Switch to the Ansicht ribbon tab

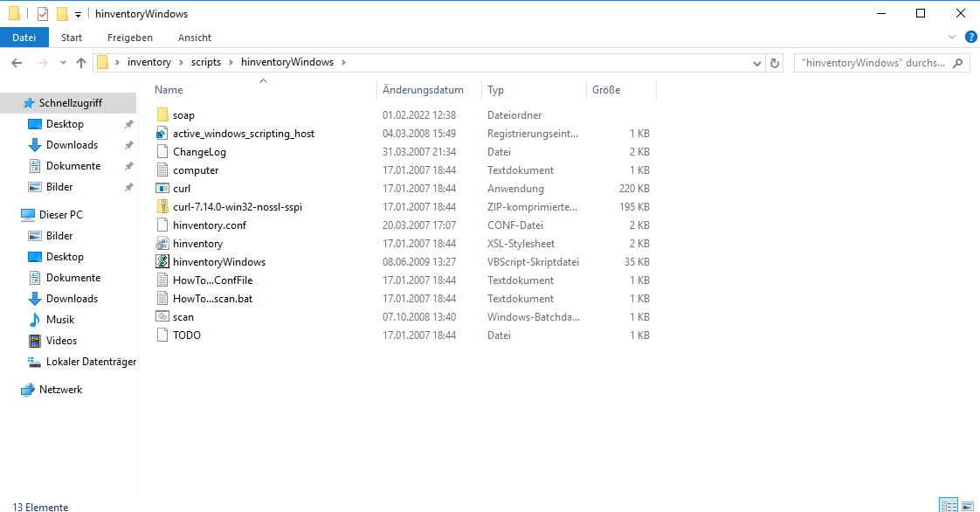pos(194,38)
